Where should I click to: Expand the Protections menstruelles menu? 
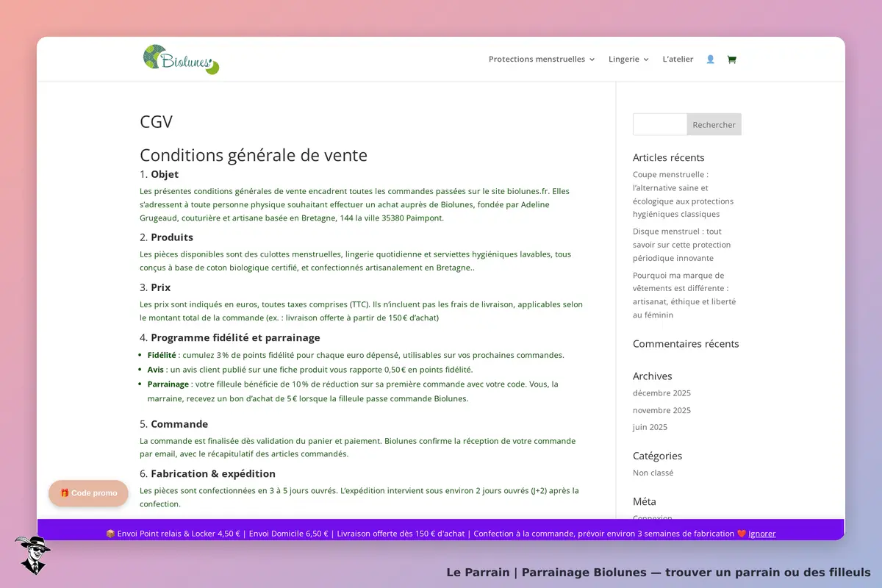[542, 60]
